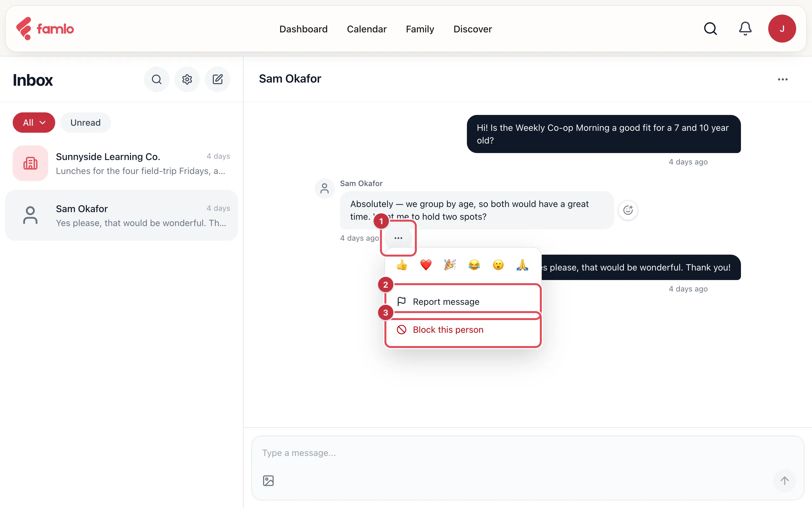812x508 pixels.
Task: Click the famlo logo
Action: pyautogui.click(x=45, y=29)
